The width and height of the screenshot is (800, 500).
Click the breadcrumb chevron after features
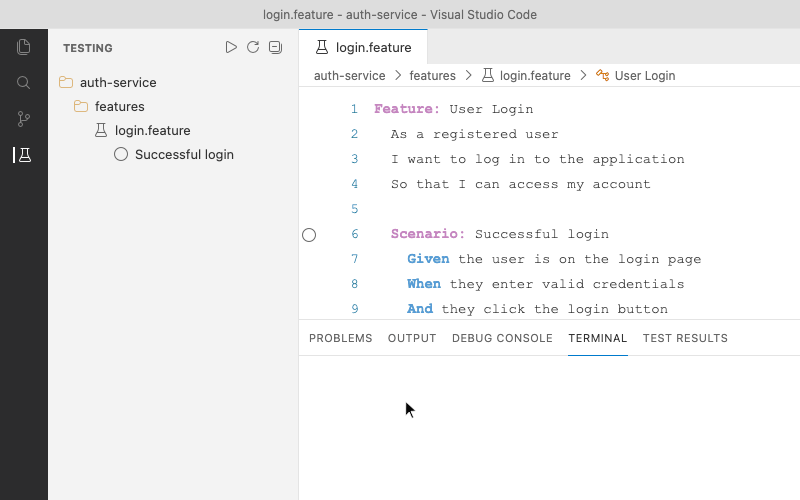click(468, 76)
